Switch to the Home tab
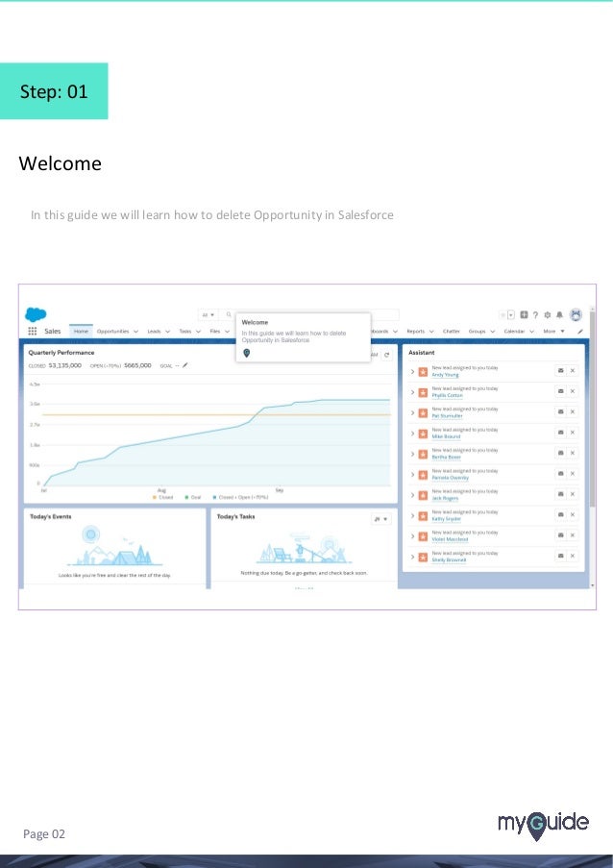613x868 pixels. coord(81,331)
